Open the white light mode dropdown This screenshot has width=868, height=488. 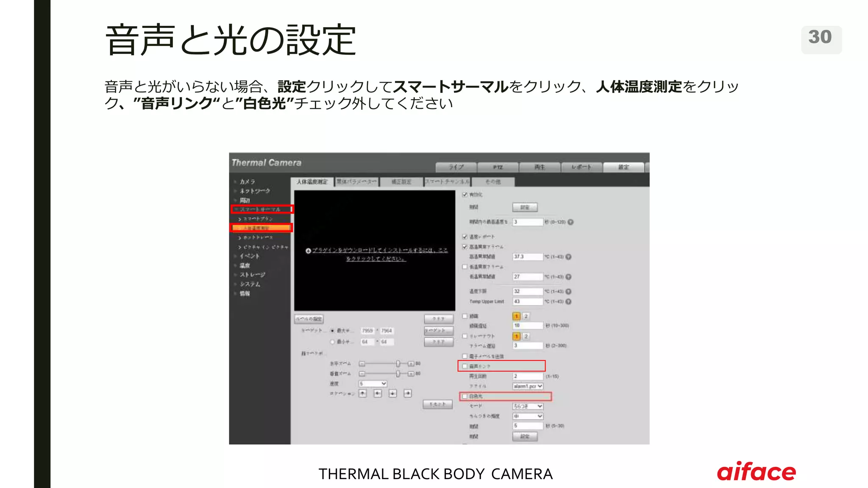tap(528, 406)
